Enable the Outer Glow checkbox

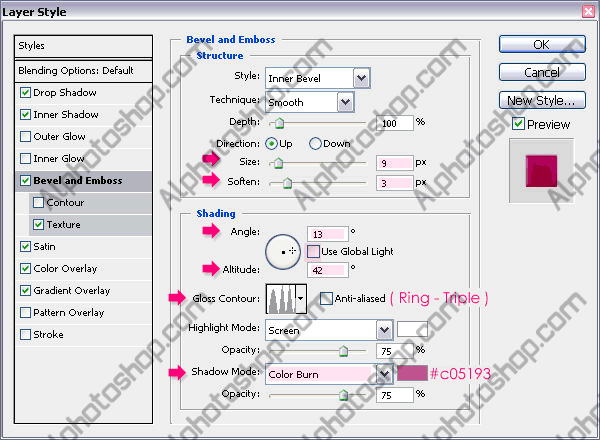click(25, 137)
